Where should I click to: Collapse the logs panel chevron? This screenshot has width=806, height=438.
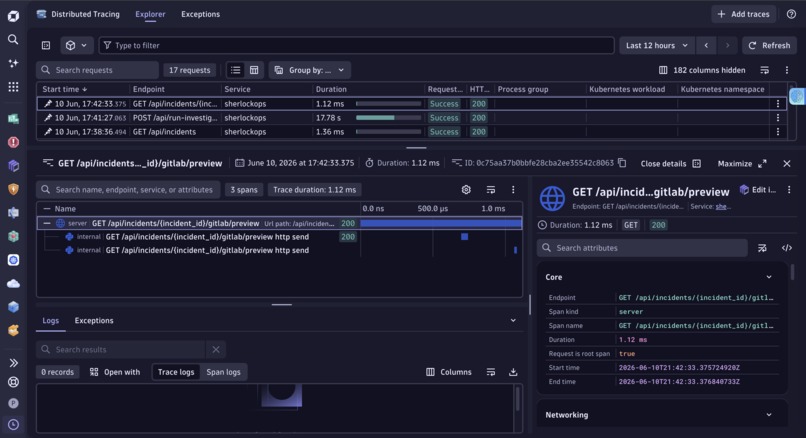513,320
